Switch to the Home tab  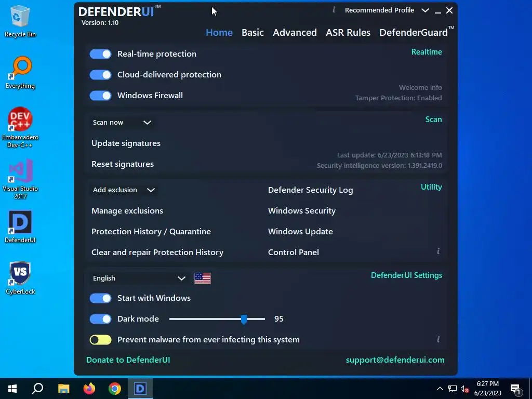219,33
